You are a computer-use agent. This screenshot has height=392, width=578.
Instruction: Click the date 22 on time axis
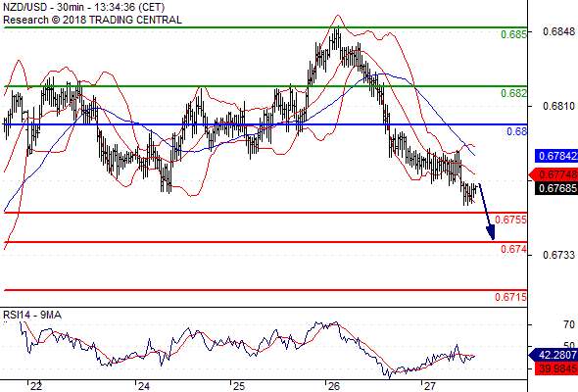point(36,386)
